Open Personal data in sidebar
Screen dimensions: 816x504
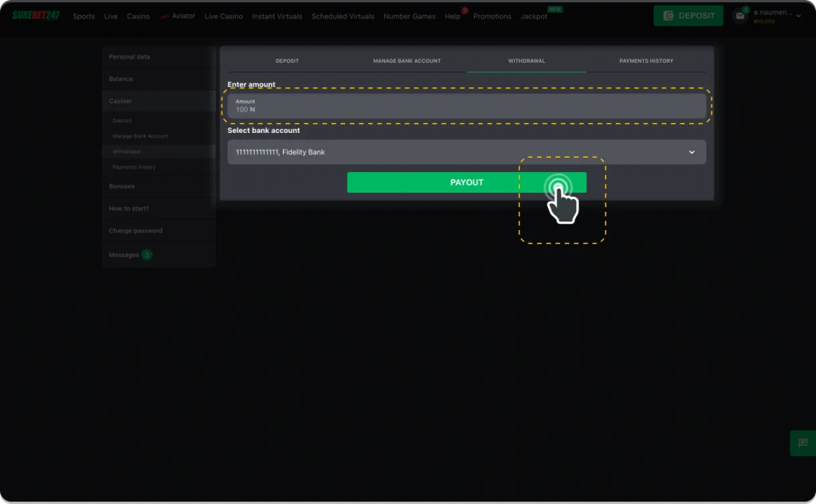click(x=130, y=57)
